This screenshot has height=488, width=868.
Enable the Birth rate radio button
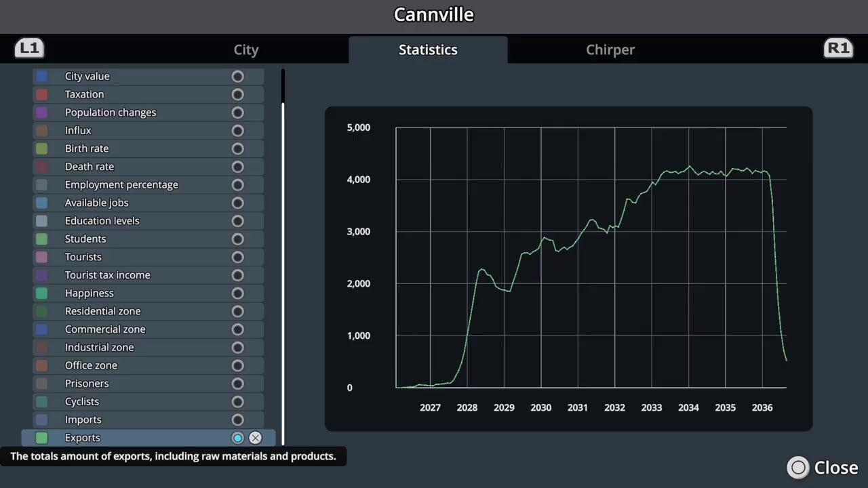pyautogui.click(x=237, y=148)
